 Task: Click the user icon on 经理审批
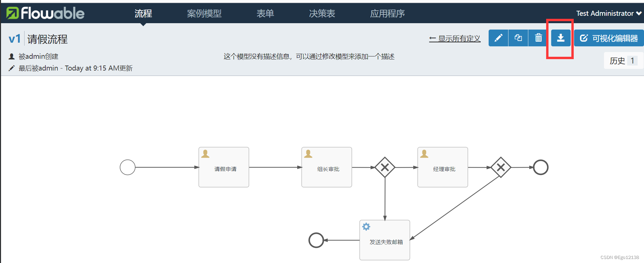click(424, 154)
